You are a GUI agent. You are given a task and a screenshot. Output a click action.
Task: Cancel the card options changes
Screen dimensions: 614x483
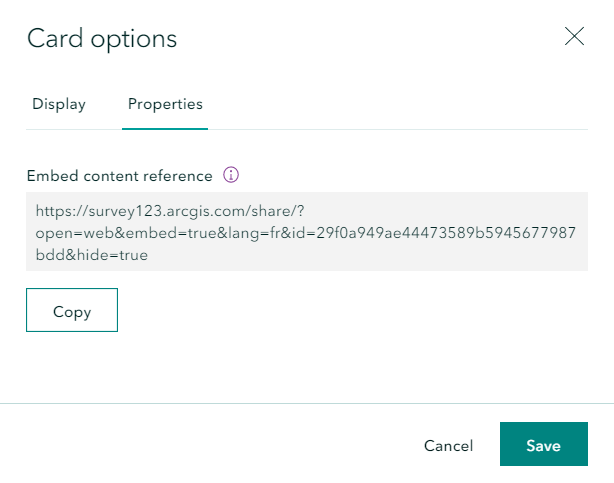coord(448,445)
